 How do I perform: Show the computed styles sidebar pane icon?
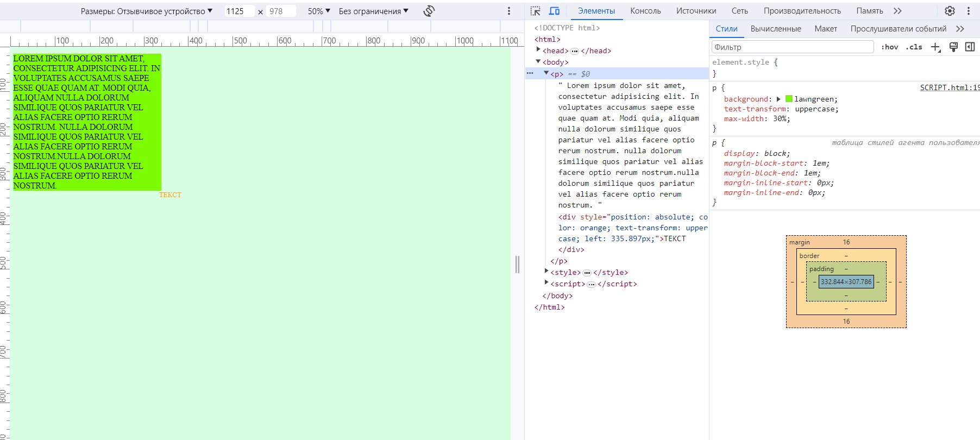[970, 47]
